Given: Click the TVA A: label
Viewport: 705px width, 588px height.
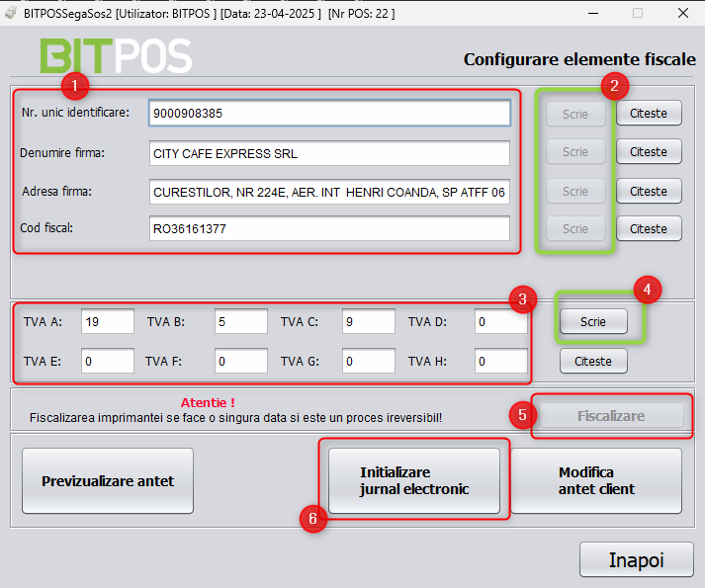Looking at the screenshot, I should point(43,322).
